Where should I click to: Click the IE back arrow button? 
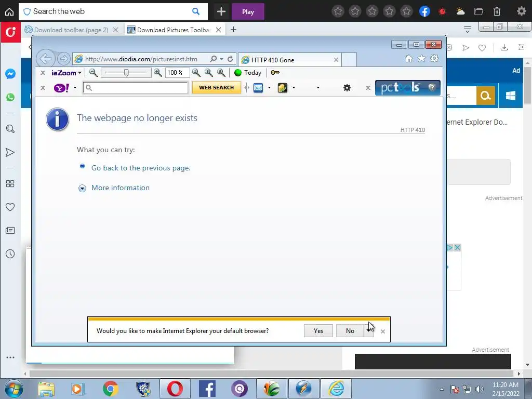tap(46, 59)
